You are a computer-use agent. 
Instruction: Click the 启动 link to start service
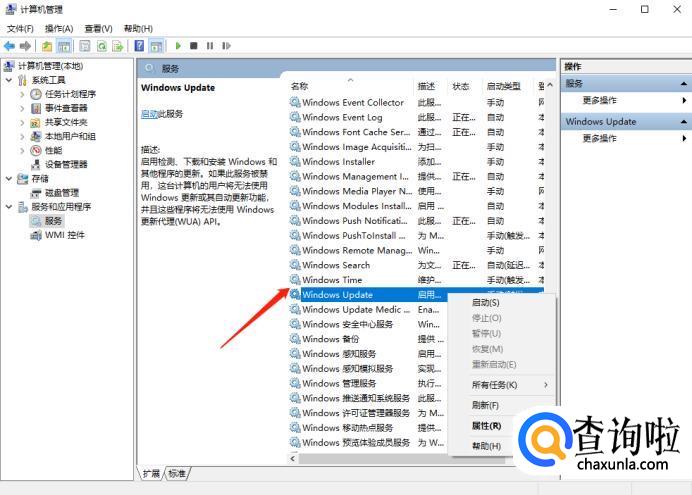coord(149,114)
